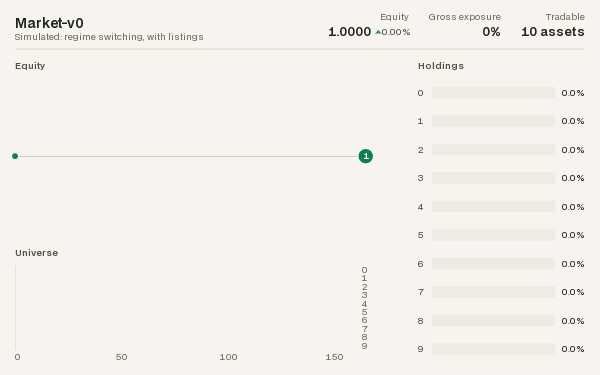Select the small green start dot of equity line
Image resolution: width=600 pixels, height=375 pixels.
15,156
